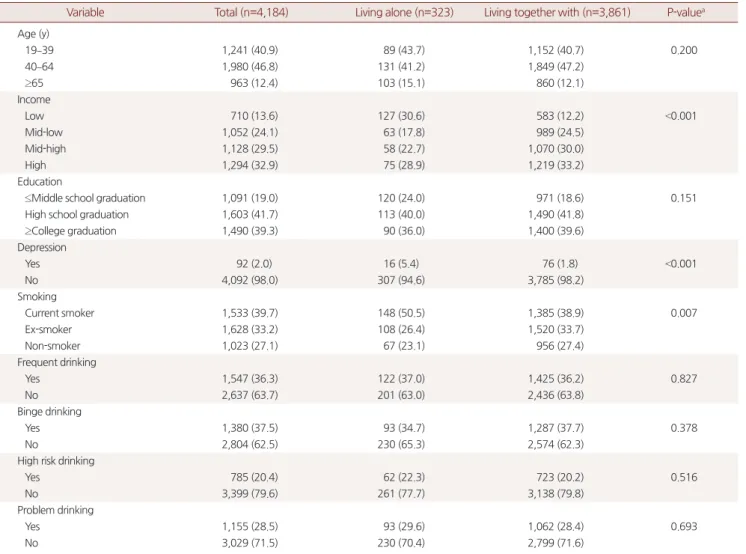The image size is (746, 554).
Task: Click the value "1,849 (47.2)"
Action: pyautogui.click(x=556, y=67)
